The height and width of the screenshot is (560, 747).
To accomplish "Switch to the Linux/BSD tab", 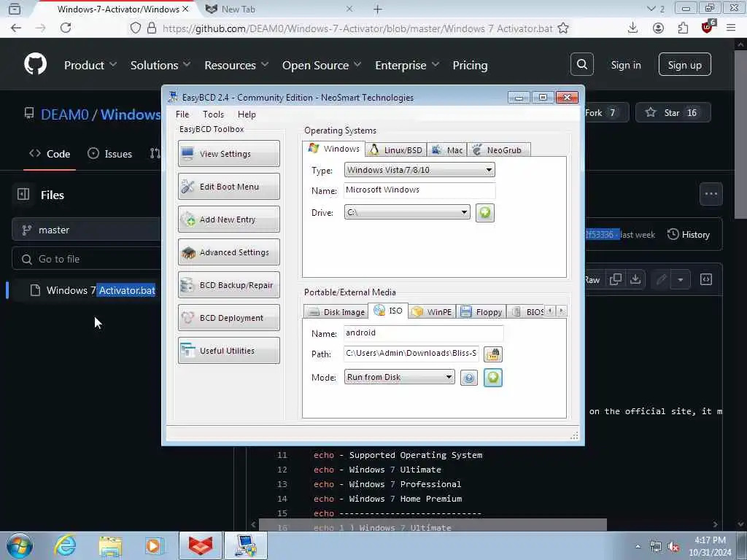I will pos(396,150).
